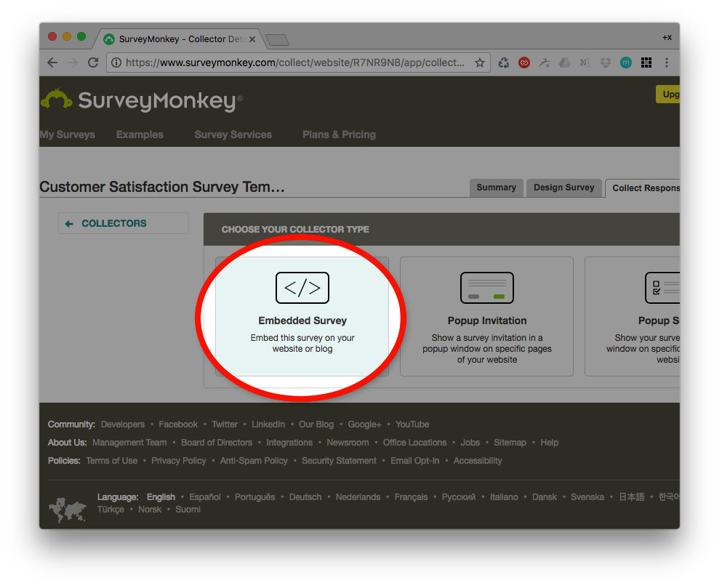Open the Office Locations link
The width and height of the screenshot is (722, 588).
pos(415,443)
